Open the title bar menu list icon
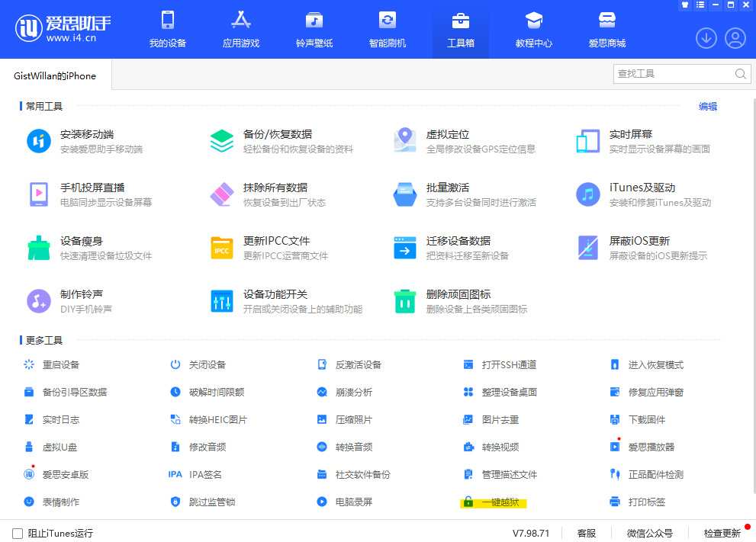 [x=699, y=5]
